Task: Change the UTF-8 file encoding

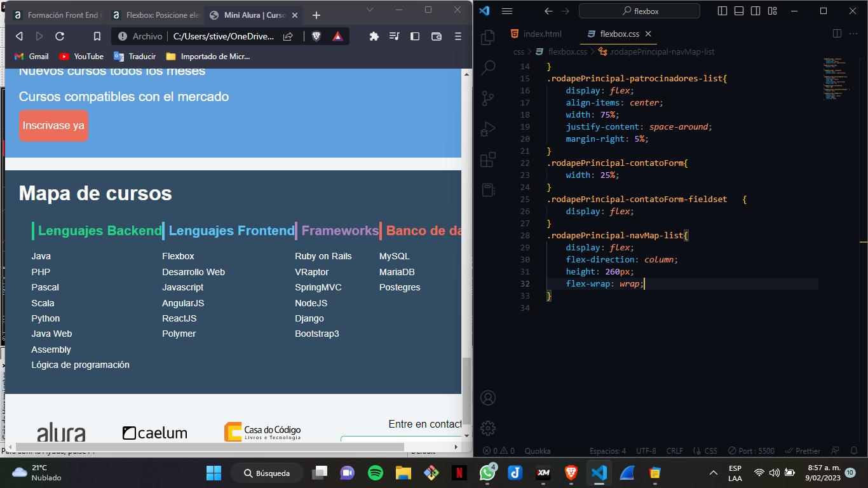Action: tap(646, 451)
